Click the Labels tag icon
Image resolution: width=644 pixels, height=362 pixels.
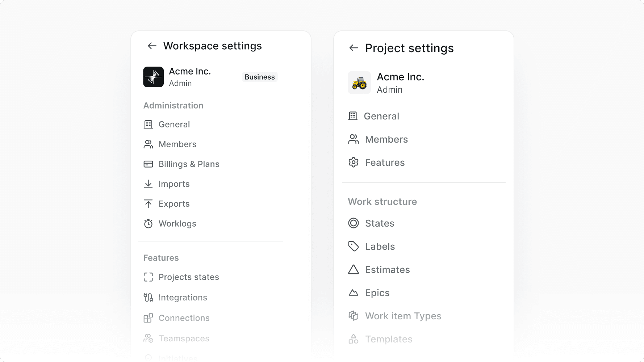point(353,246)
